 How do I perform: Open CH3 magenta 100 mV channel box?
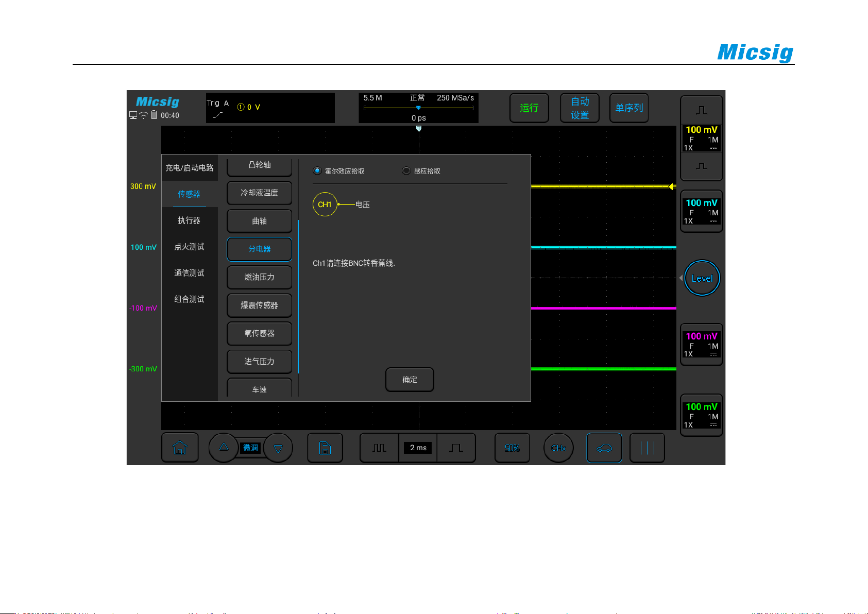point(702,345)
